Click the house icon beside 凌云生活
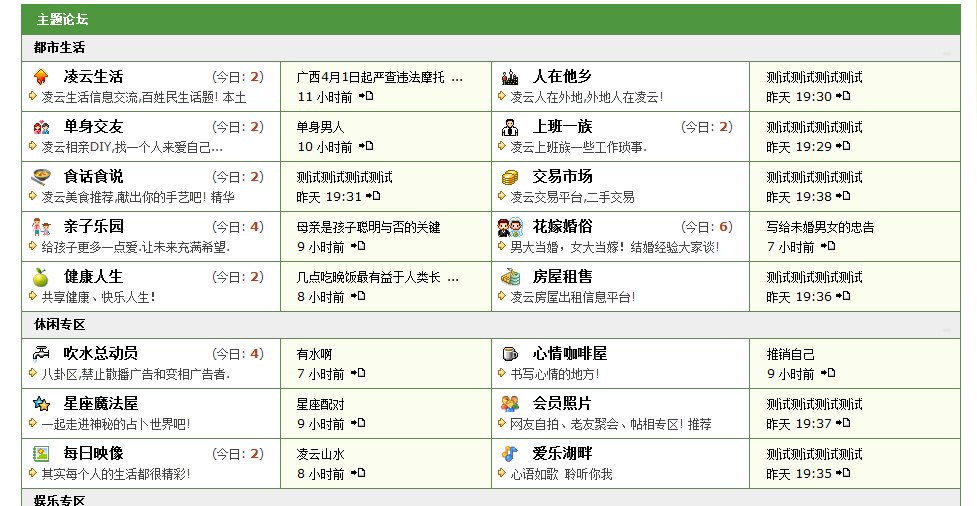977x506 pixels. tap(41, 77)
